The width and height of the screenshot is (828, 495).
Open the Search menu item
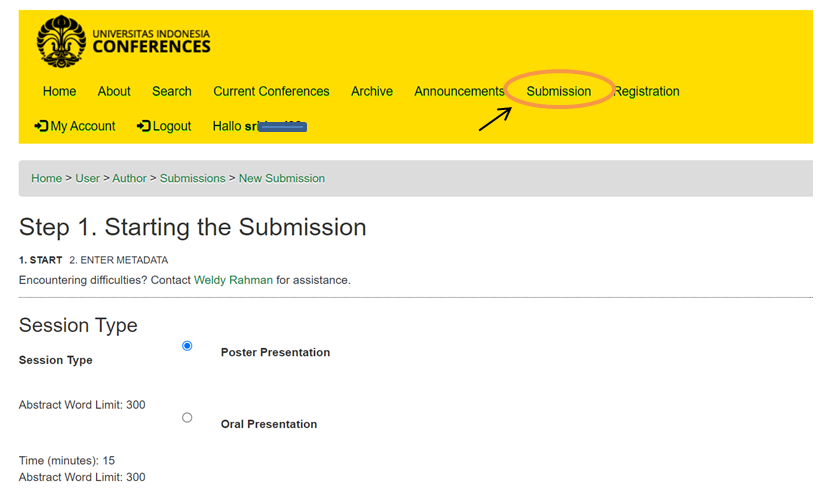coord(171,91)
